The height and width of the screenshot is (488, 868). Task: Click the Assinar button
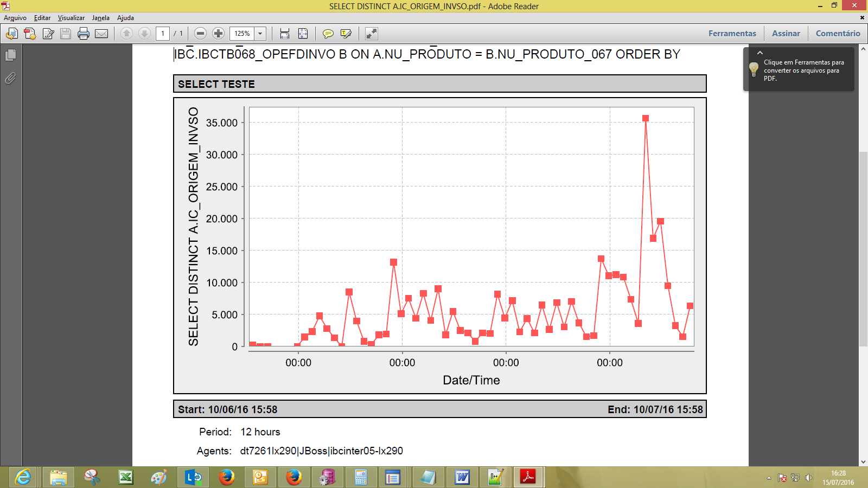tap(786, 33)
